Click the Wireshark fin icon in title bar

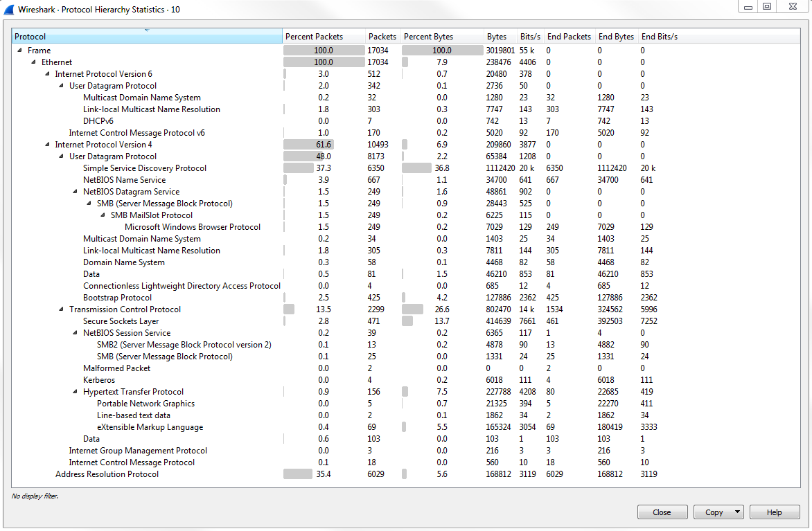[x=8, y=10]
